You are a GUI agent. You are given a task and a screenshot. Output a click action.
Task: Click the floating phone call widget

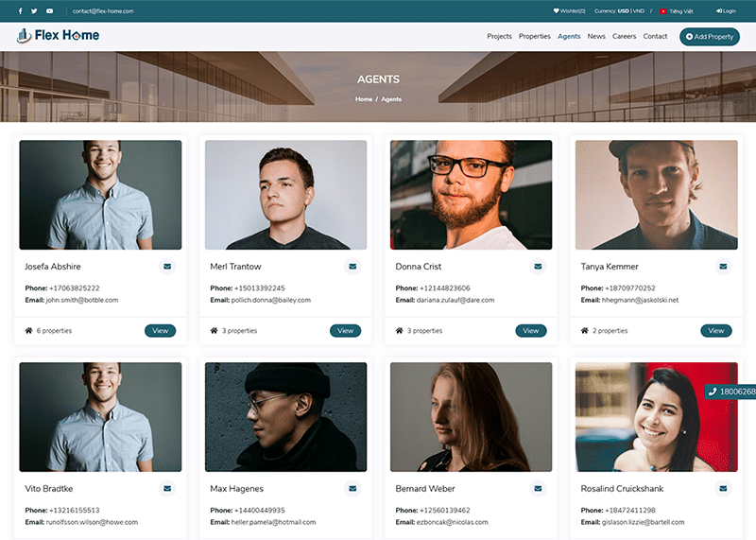click(x=730, y=392)
